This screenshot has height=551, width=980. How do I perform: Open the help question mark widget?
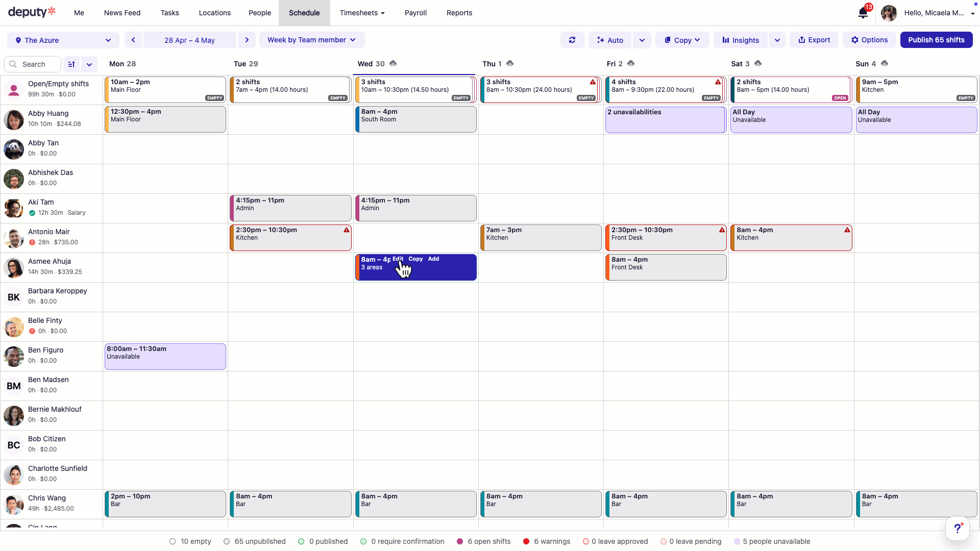point(958,529)
